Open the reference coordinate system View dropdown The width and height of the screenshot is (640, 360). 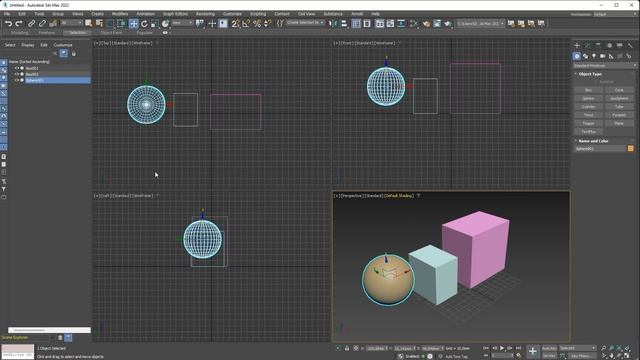click(x=182, y=23)
